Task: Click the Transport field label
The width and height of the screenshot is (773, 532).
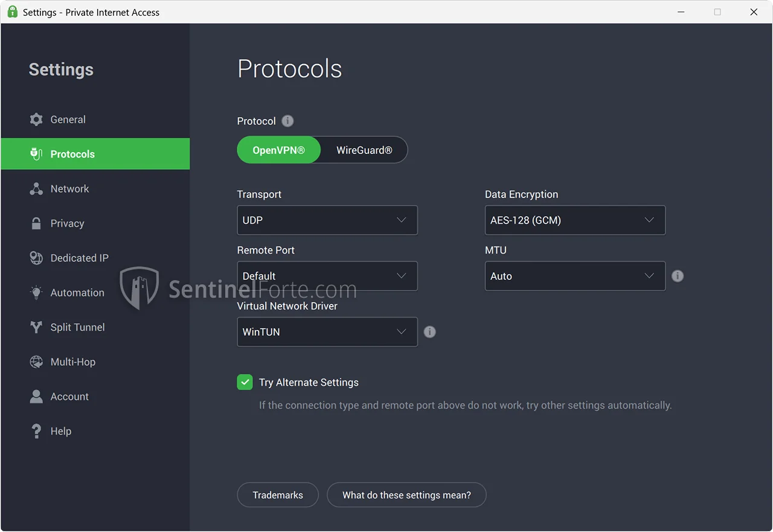Action: coord(259,194)
